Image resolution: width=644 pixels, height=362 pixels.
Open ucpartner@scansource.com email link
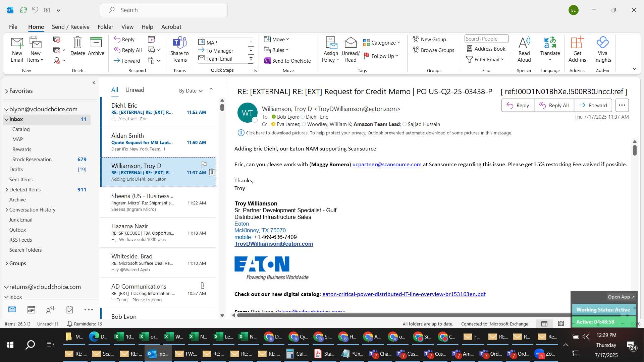pos(387,164)
